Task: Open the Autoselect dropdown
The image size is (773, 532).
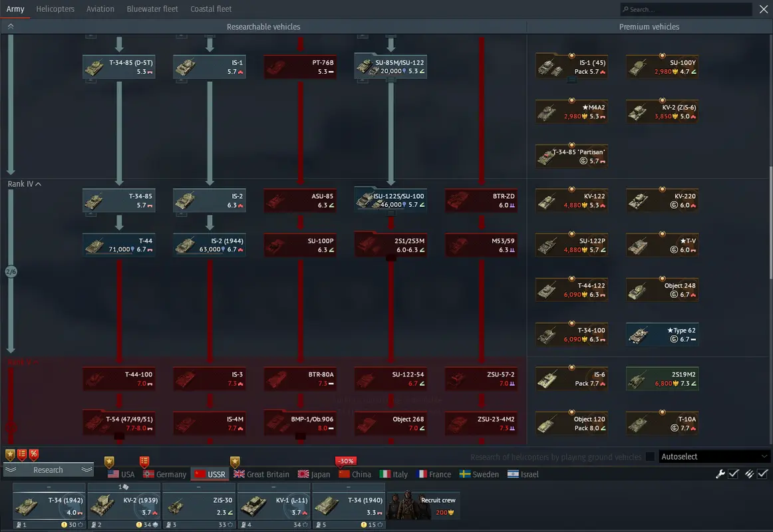Action: pos(714,457)
